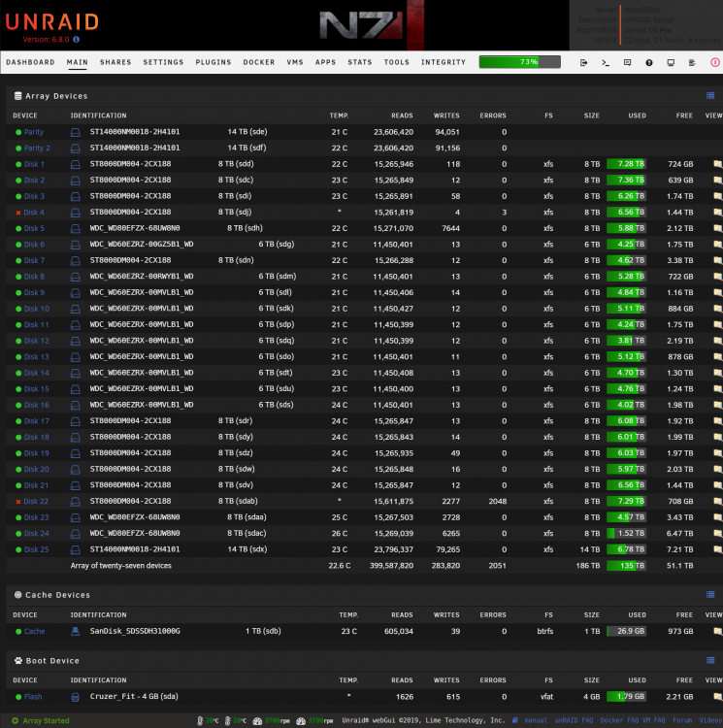The width and height of the screenshot is (723, 728).
Task: Click the SanDisk_SDSSDH31000G identification text
Action: [135, 632]
